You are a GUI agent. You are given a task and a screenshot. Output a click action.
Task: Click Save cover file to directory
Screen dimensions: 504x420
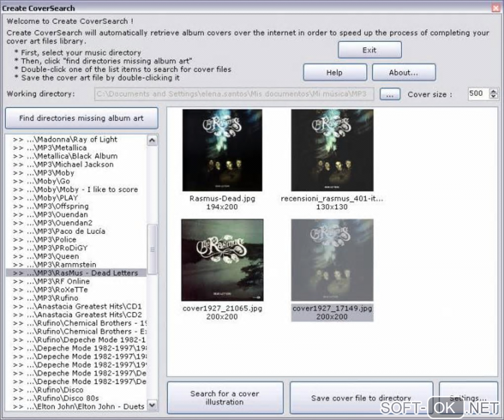pos(361,397)
